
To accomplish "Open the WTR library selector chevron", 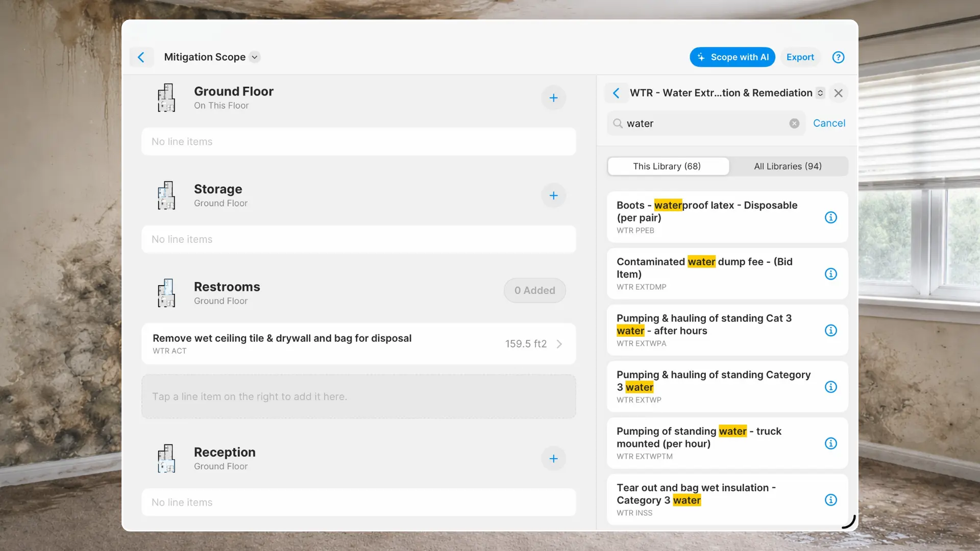I will tap(820, 93).
